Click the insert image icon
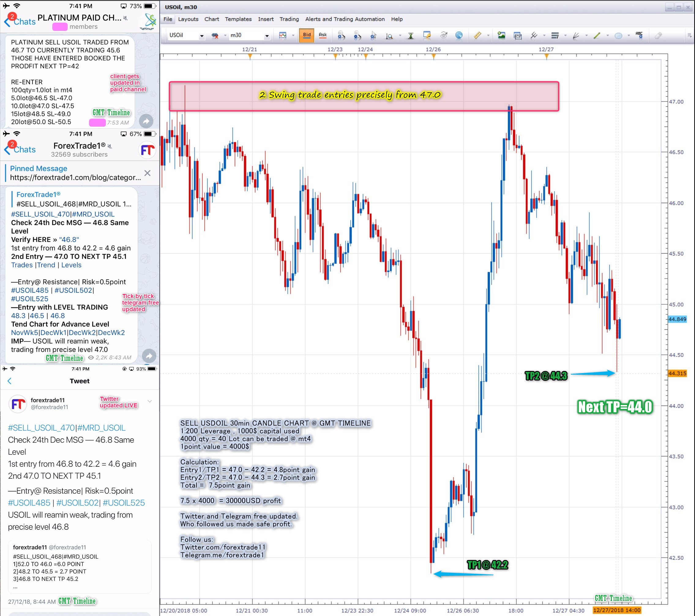Screen dimensions: 695x616 click(x=501, y=35)
